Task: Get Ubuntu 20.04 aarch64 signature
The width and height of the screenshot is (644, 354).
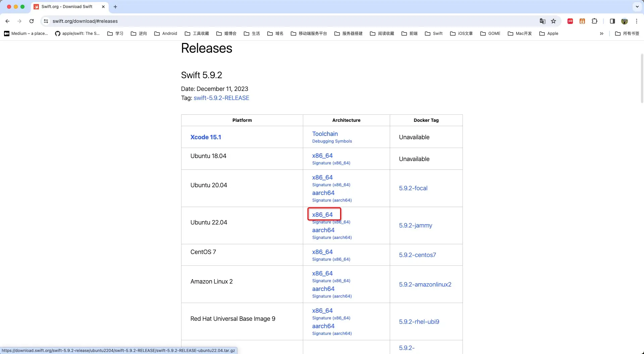Action: coord(332,200)
